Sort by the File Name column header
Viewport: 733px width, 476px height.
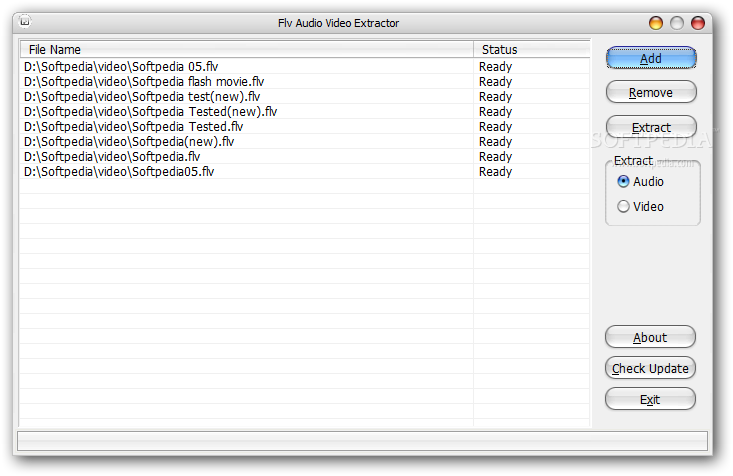click(x=246, y=49)
